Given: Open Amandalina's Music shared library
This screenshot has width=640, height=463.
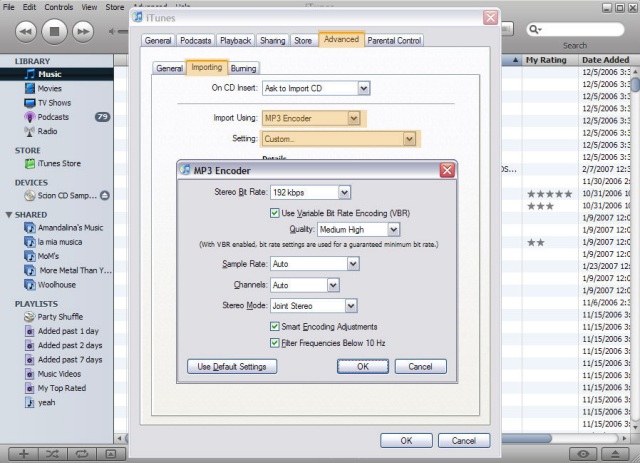Looking at the screenshot, I should point(70,227).
